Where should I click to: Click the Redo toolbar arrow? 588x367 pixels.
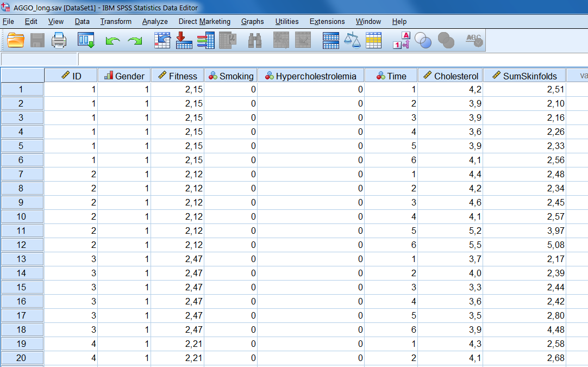tap(135, 40)
